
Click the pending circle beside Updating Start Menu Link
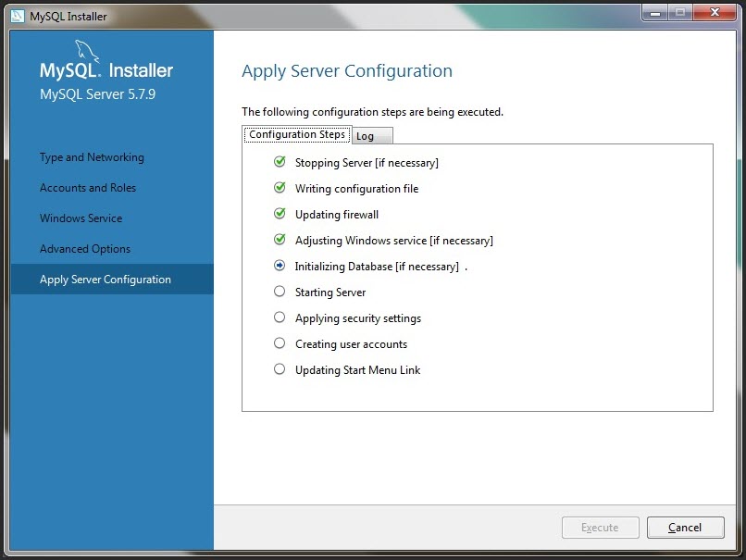tap(280, 369)
